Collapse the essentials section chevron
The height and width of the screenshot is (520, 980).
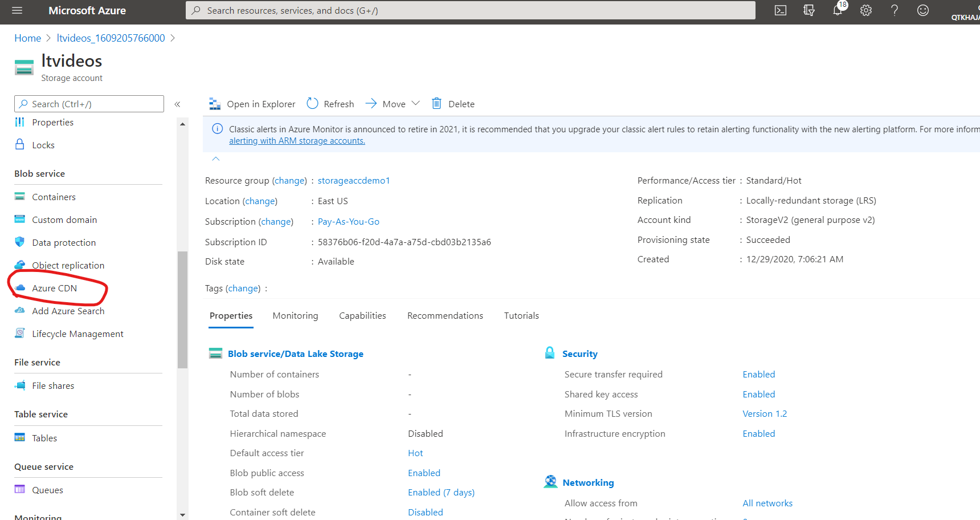click(216, 159)
